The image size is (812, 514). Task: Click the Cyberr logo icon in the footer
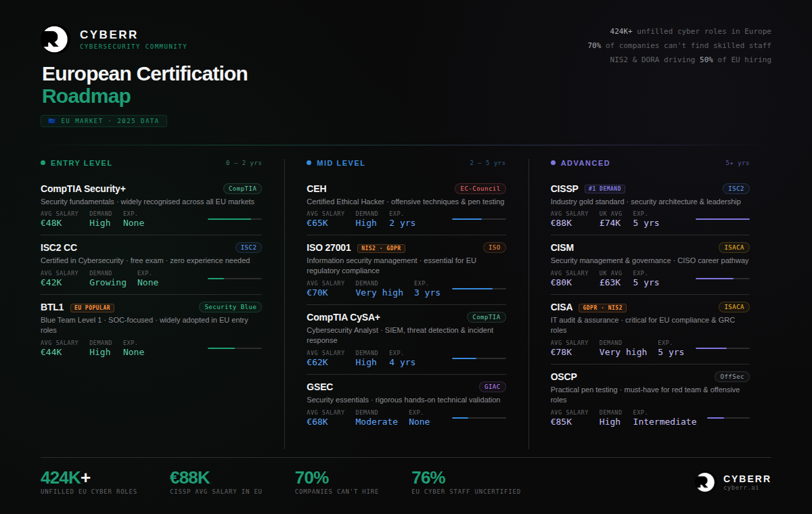point(706,482)
